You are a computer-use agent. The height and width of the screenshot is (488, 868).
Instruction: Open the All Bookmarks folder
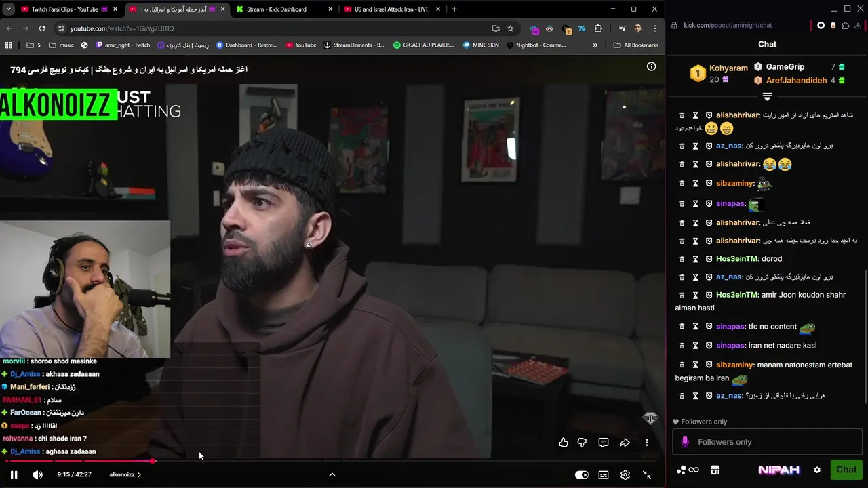(x=635, y=45)
